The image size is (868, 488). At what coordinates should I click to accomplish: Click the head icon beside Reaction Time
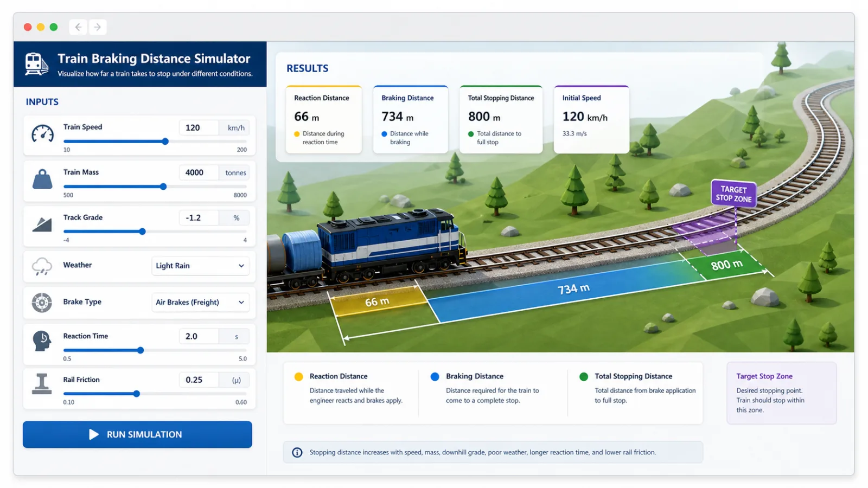[x=42, y=341]
